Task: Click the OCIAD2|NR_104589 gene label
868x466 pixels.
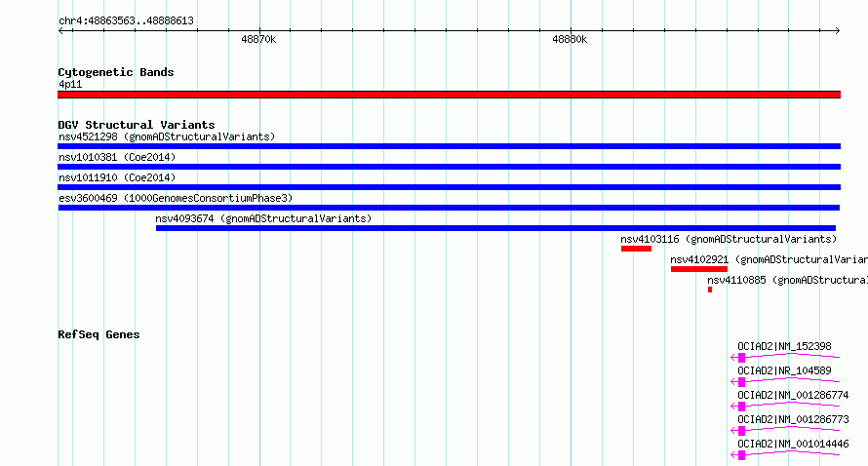Action: (x=784, y=370)
